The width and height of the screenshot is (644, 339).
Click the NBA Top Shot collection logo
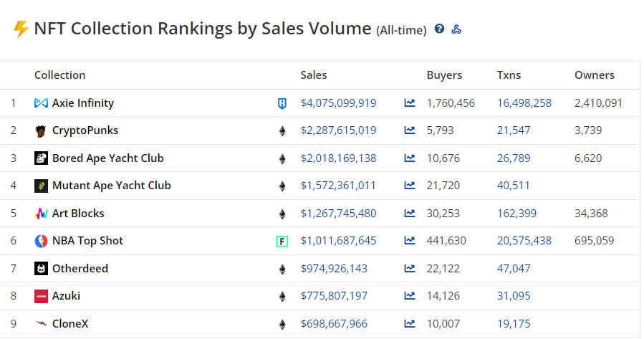click(41, 241)
